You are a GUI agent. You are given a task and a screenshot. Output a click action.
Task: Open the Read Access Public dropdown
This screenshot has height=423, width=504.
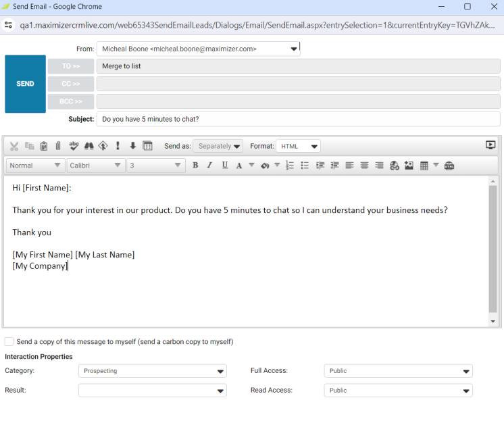[x=398, y=391]
